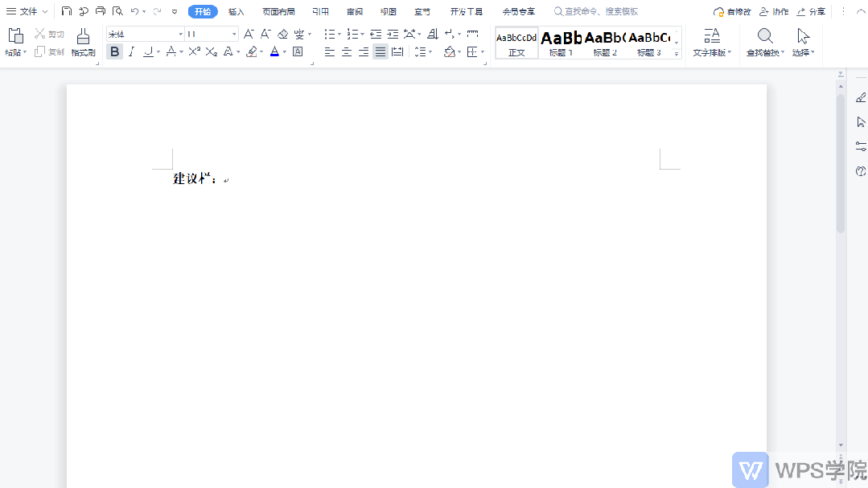Increase font size with the larger A icon
This screenshot has height=488, width=868.
[249, 35]
